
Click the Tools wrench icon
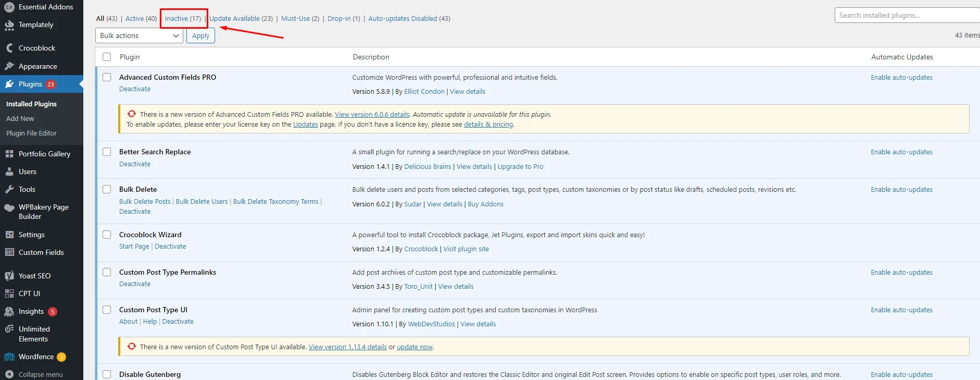pyautogui.click(x=9, y=189)
